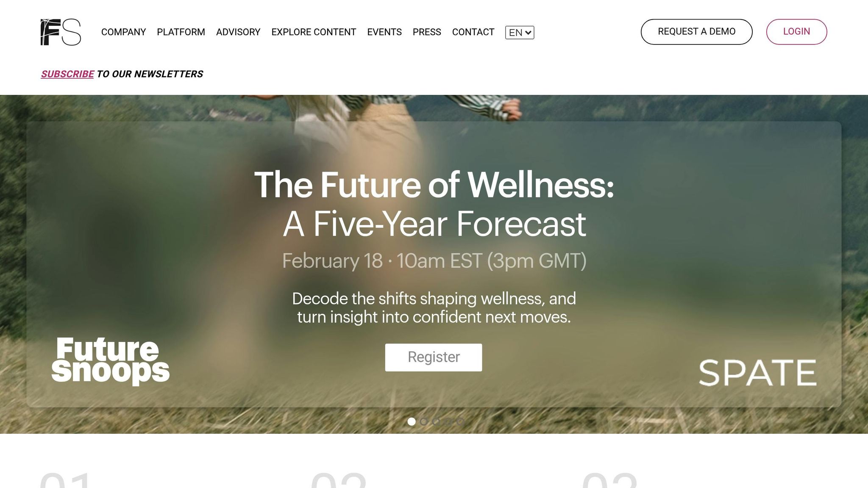The height and width of the screenshot is (488, 868).
Task: Open the EN language dropdown
Action: click(520, 32)
